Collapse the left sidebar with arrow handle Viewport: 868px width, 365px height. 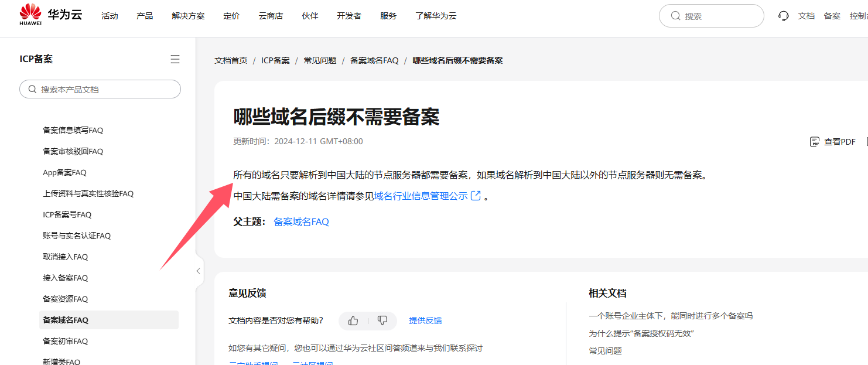pos(198,271)
